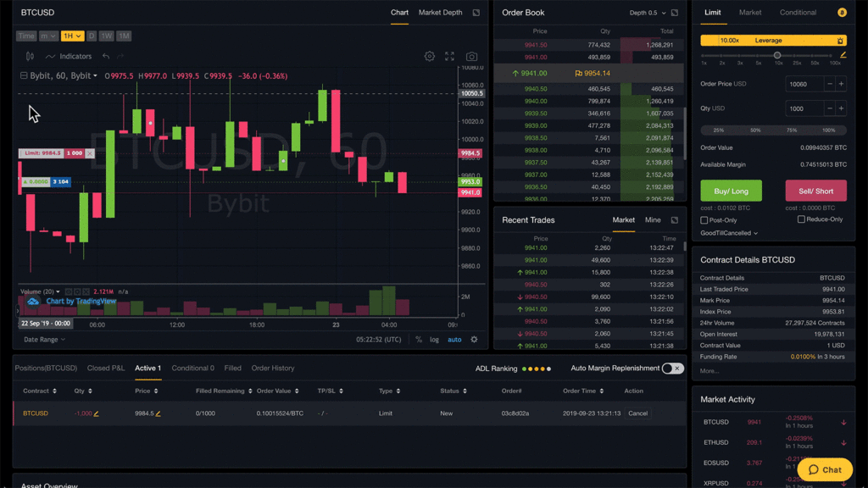Open axis settings gear below the chart
868x488 pixels.
(x=475, y=340)
